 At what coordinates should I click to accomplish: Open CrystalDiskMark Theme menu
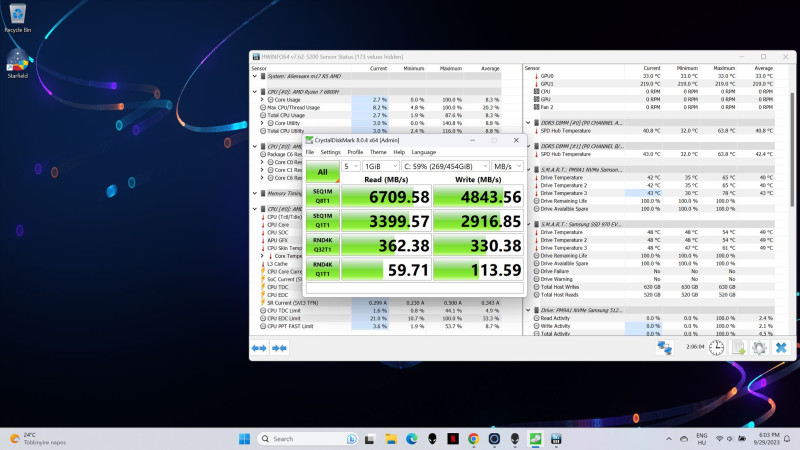click(x=378, y=152)
